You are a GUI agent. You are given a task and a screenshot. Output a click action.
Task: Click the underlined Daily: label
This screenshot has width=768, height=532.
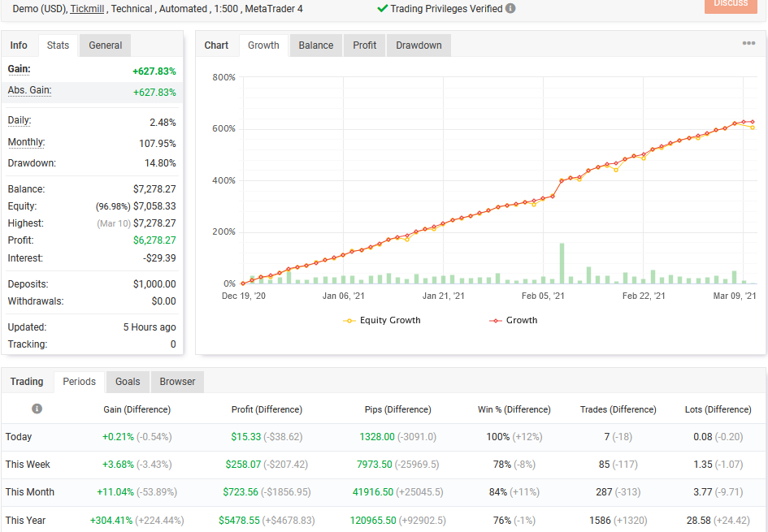click(x=20, y=120)
